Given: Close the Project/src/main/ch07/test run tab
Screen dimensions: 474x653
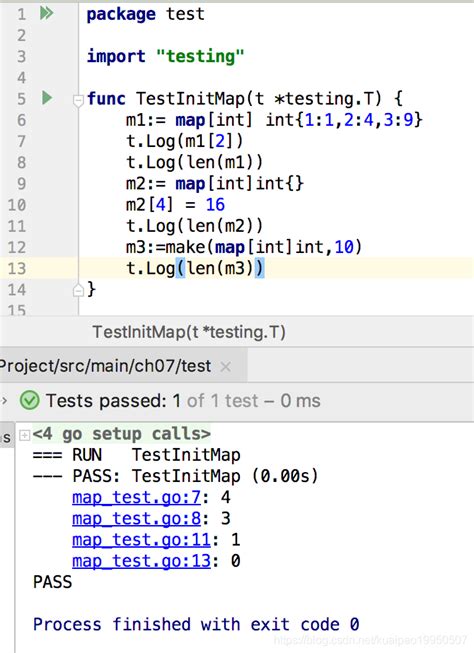Looking at the screenshot, I should [226, 367].
